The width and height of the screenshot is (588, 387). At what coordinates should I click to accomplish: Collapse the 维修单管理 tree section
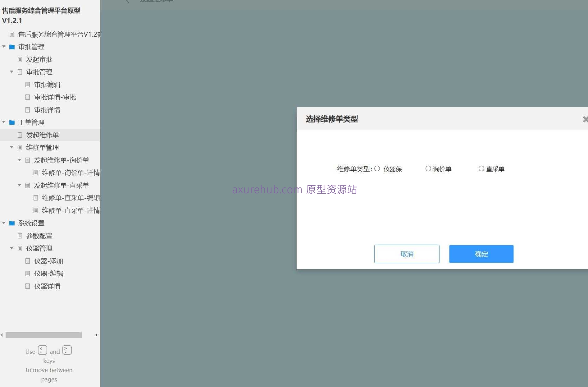(11, 147)
